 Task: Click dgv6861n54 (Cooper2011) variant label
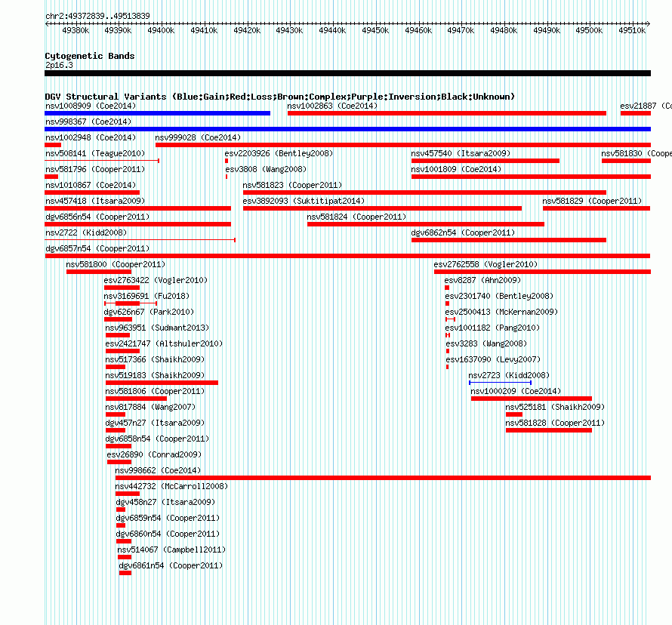click(171, 565)
